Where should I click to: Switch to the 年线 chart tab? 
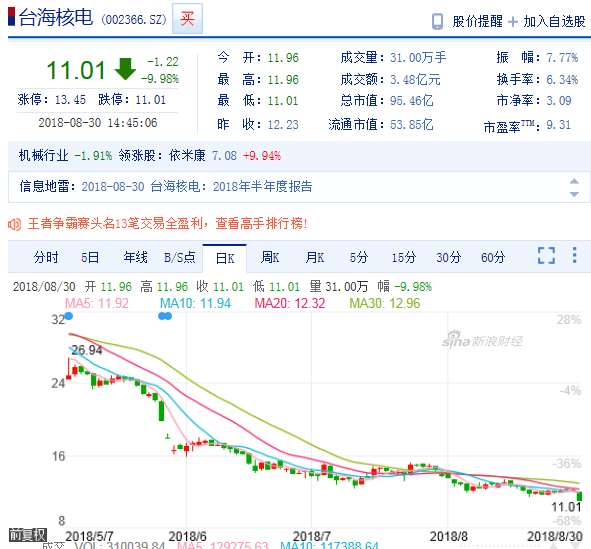pyautogui.click(x=135, y=257)
